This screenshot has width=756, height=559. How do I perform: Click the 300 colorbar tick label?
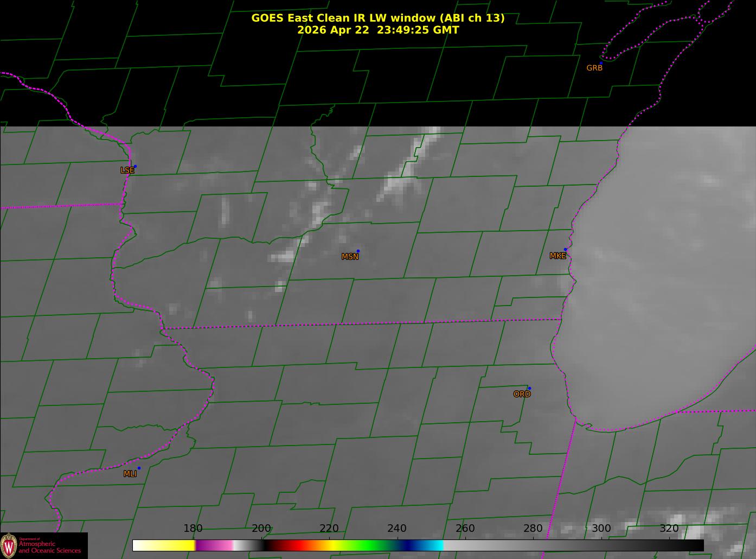[x=601, y=529]
